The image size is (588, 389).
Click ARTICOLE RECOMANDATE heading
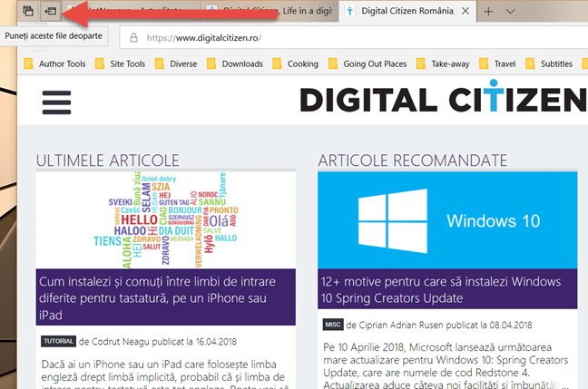413,160
